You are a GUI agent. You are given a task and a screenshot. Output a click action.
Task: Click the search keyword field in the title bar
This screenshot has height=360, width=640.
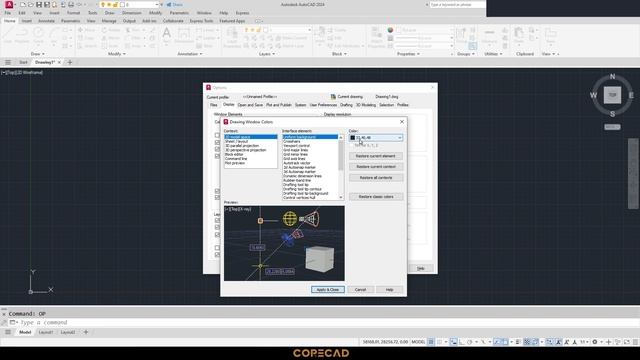(x=457, y=4)
